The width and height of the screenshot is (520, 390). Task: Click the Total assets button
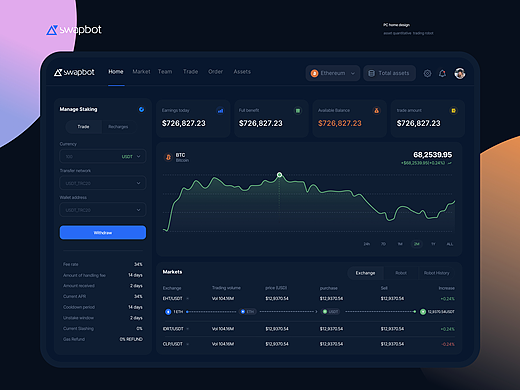pos(390,73)
